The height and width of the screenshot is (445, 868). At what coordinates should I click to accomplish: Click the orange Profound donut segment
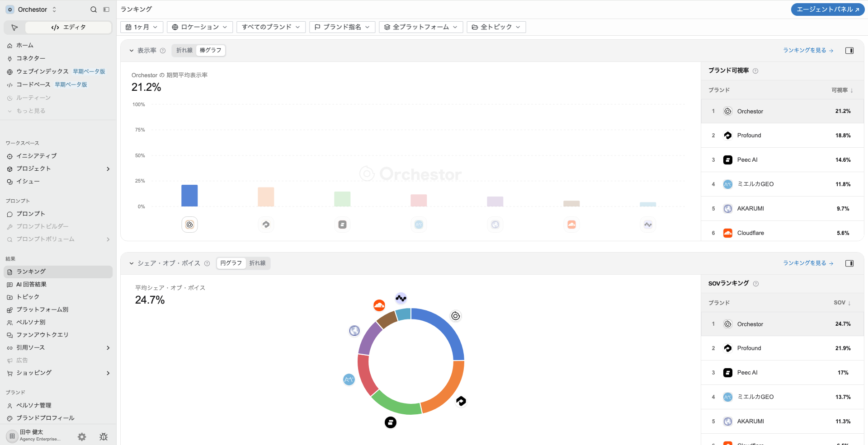tap(449, 389)
